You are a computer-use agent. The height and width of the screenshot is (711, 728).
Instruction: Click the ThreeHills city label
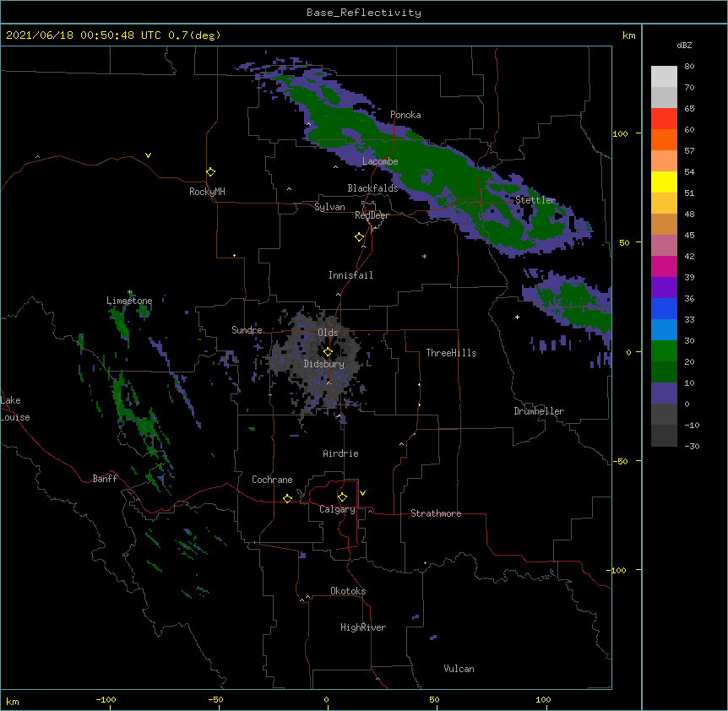click(451, 353)
